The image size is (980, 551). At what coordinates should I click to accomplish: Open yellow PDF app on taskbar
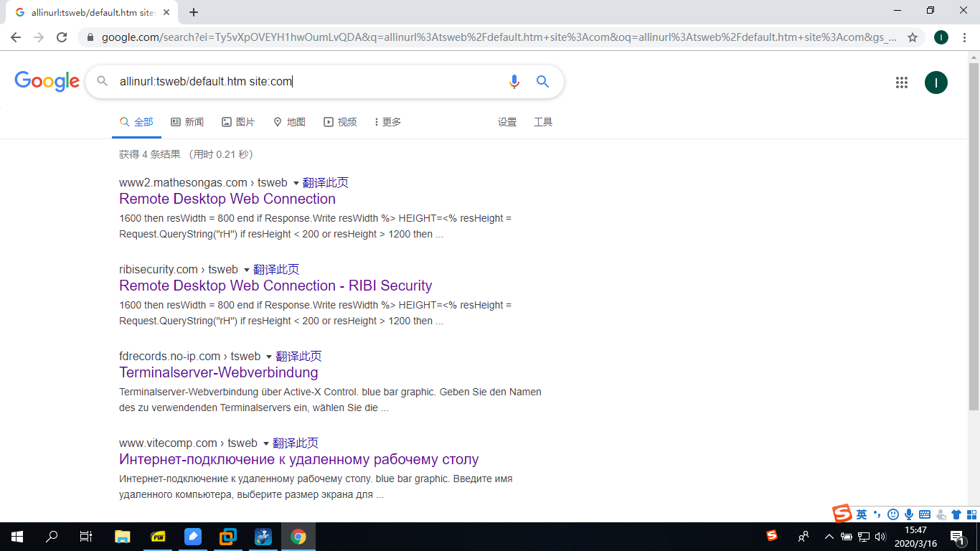(x=158, y=536)
